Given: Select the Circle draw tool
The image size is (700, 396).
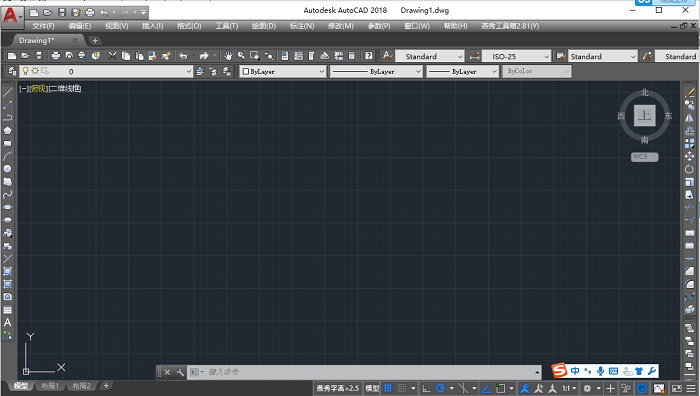Looking at the screenshot, I should click(x=8, y=169).
